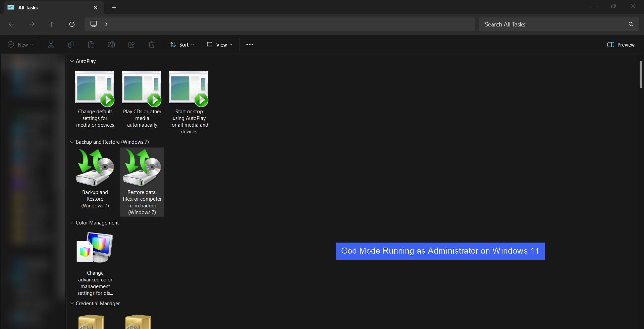This screenshot has width=644, height=329.
Task: Open Start or stop using AutoPlay item
Action: (189, 103)
